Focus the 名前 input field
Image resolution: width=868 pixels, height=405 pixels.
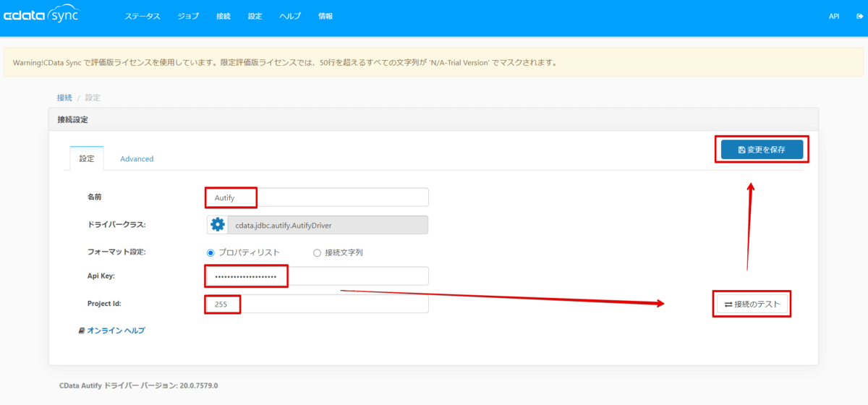coord(318,197)
